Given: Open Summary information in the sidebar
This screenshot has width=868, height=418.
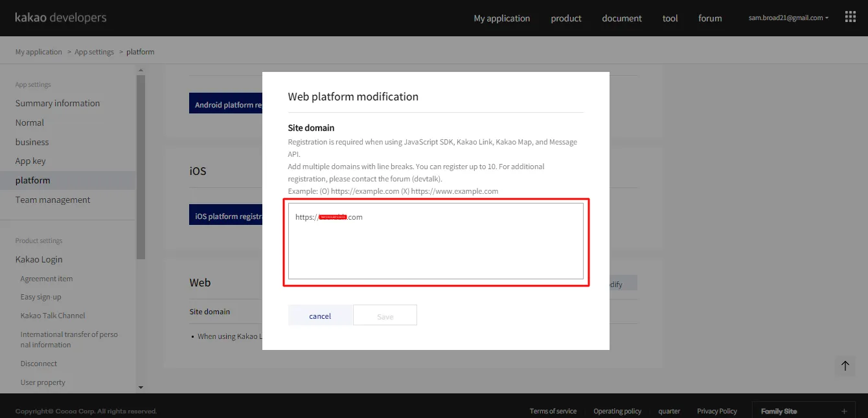Looking at the screenshot, I should pos(58,103).
